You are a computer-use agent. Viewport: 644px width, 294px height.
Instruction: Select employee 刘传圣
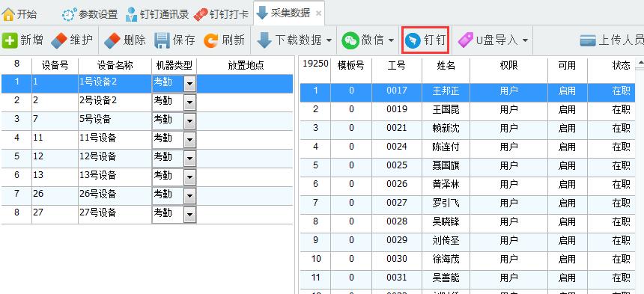[446, 240]
